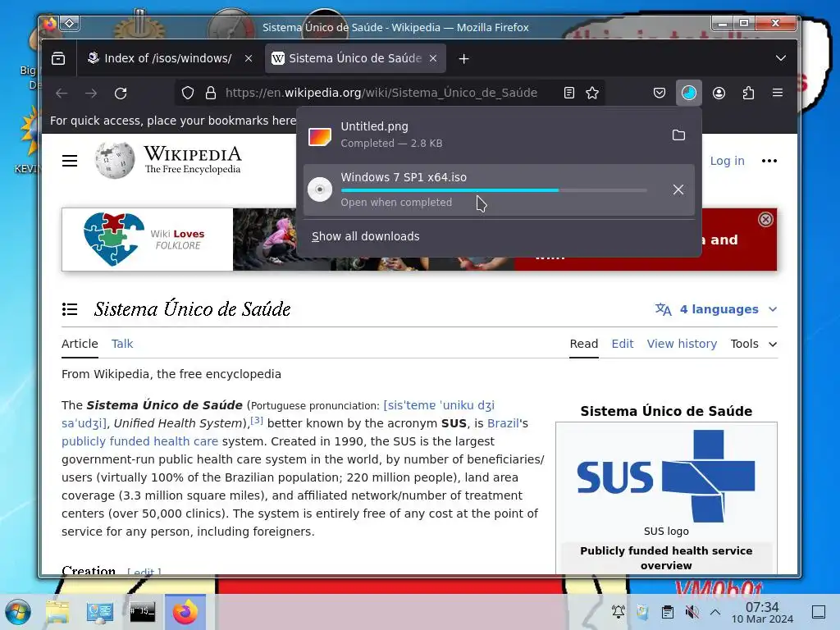Click the ISO download progress bar

[494, 190]
